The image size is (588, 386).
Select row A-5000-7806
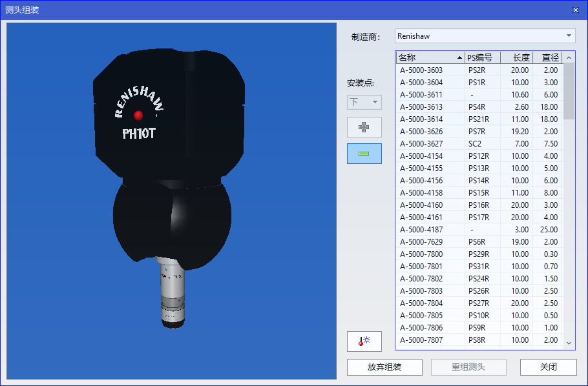click(x=479, y=328)
